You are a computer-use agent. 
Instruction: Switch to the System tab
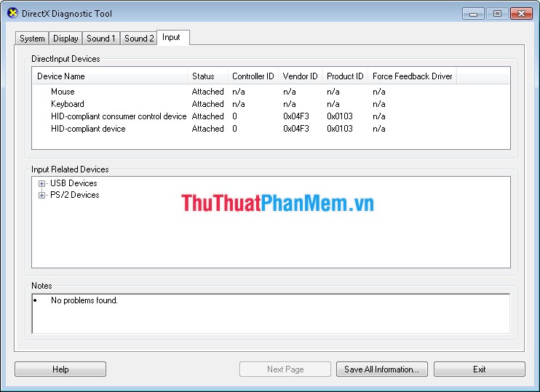point(32,39)
